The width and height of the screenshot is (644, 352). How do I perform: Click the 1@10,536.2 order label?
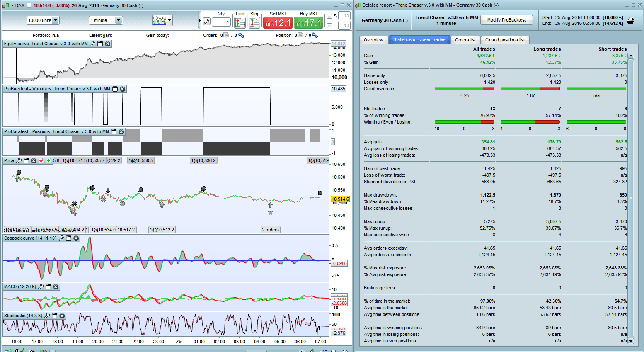tap(203, 160)
